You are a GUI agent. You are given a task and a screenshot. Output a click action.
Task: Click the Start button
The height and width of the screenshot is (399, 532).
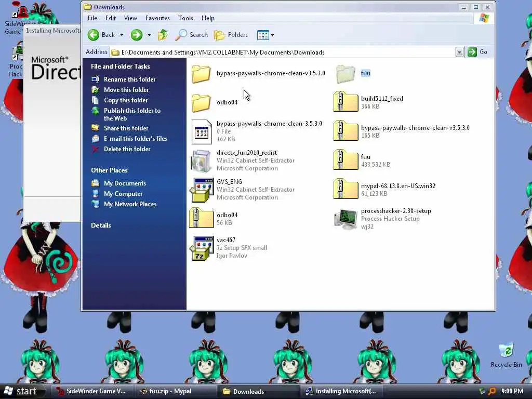pos(21,391)
